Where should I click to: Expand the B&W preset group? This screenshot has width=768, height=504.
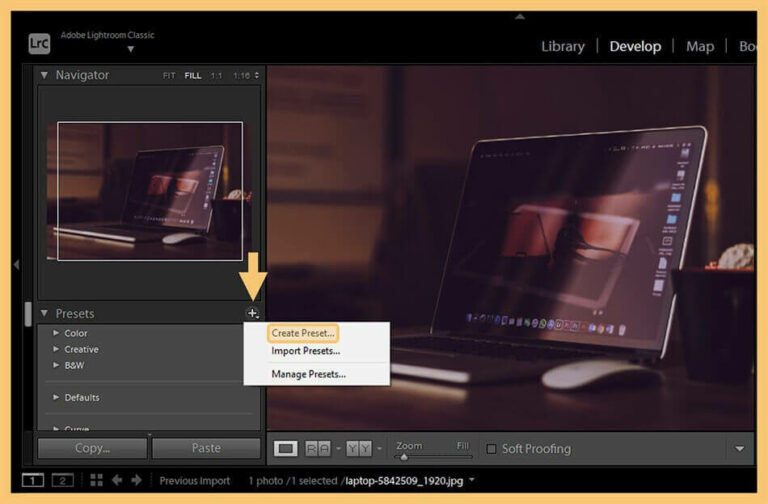pyautogui.click(x=56, y=365)
